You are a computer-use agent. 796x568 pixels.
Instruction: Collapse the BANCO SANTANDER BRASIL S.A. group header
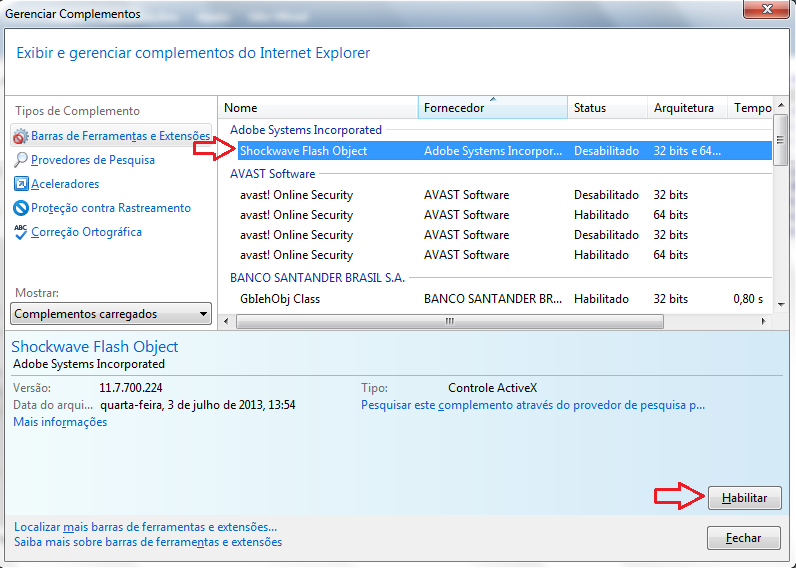click(317, 278)
